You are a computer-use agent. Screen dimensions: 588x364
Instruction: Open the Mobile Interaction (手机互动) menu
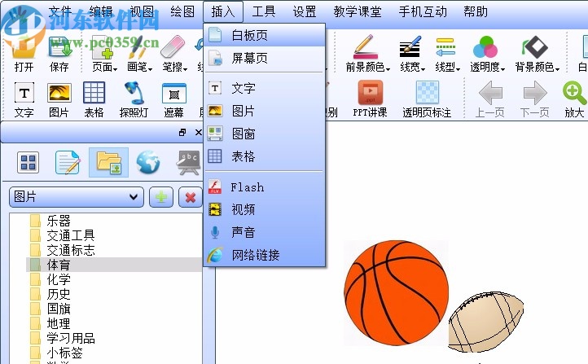pos(423,11)
